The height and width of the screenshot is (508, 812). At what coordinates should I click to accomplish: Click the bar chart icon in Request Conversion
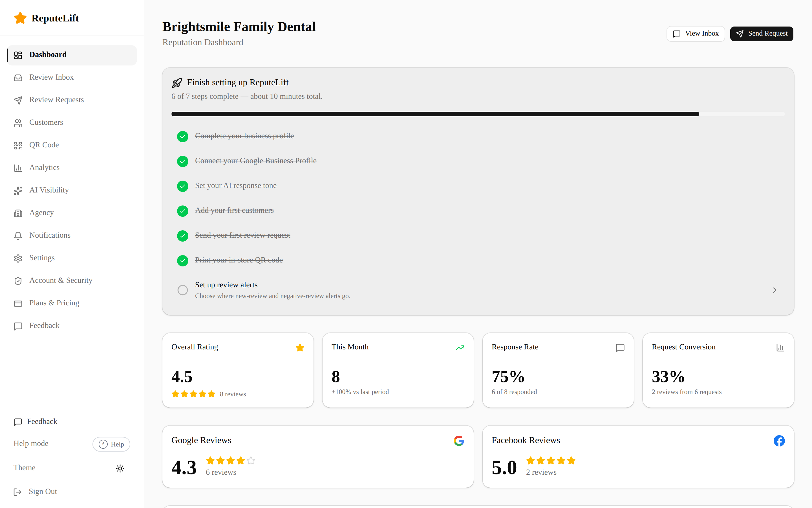(780, 348)
